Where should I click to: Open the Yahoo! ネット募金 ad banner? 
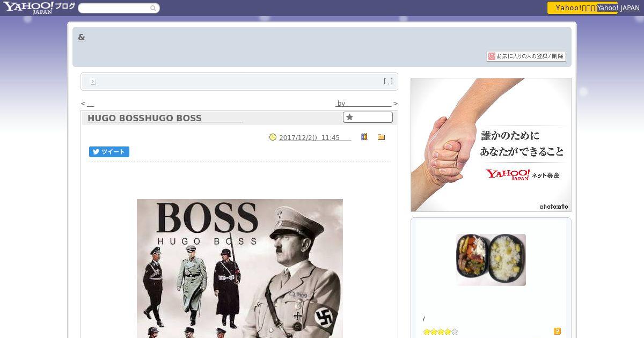pos(491,145)
